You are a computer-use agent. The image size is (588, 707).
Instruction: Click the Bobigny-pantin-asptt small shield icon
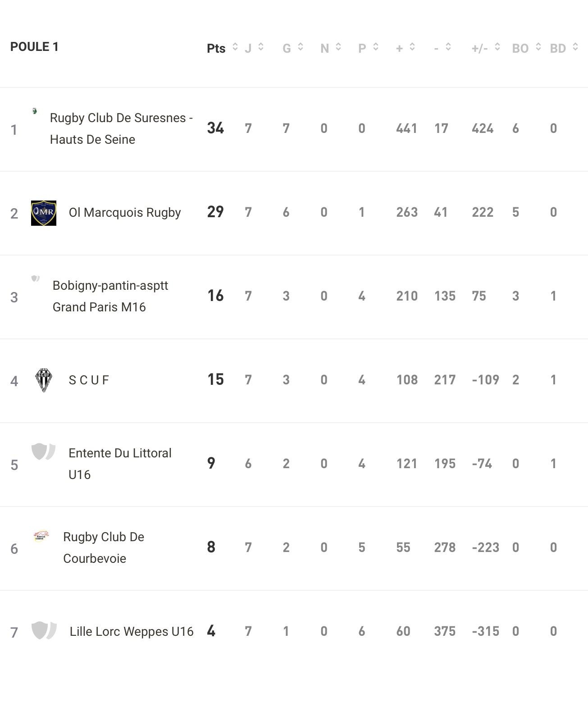(36, 278)
